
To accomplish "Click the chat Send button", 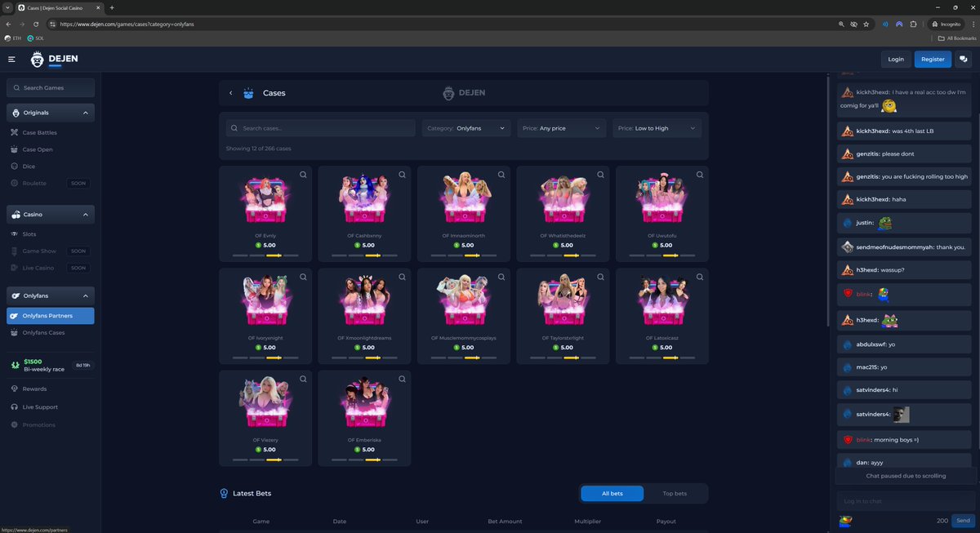I will pyautogui.click(x=963, y=521).
